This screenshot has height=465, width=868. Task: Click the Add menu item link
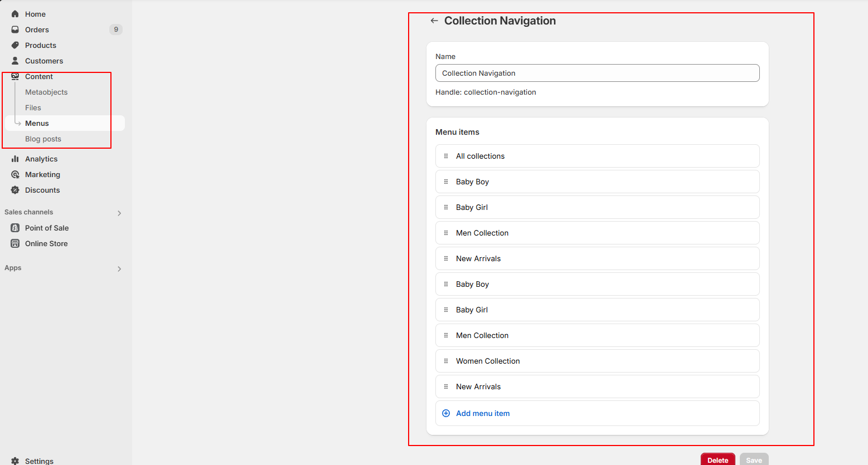(x=482, y=413)
